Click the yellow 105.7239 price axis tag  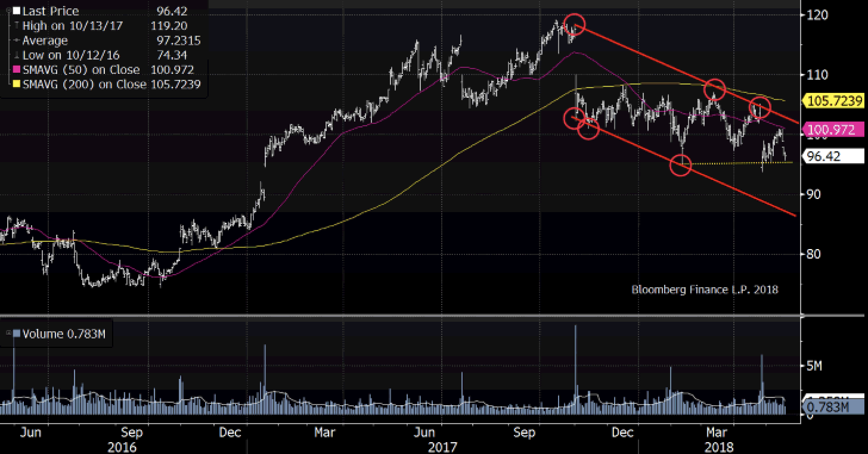pyautogui.click(x=835, y=101)
